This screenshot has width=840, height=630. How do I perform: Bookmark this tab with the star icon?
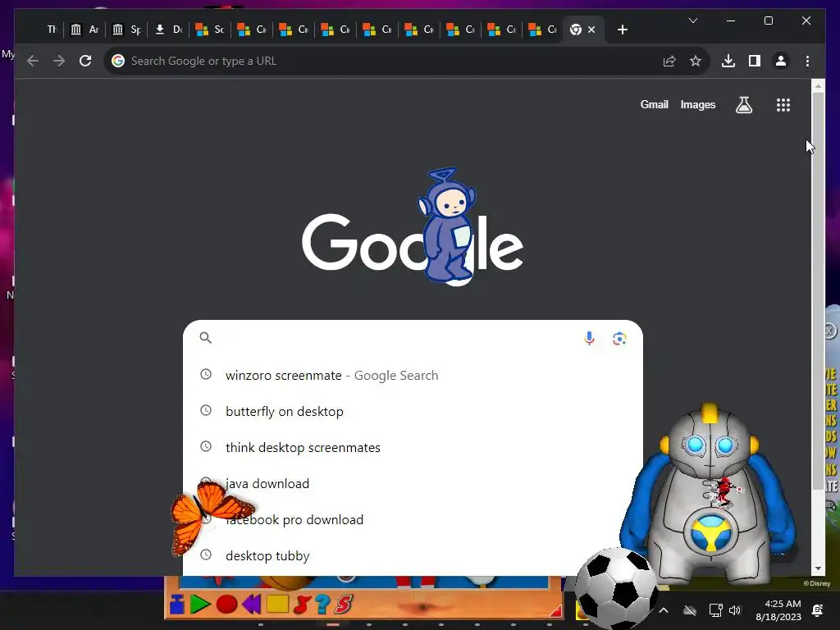tap(696, 61)
